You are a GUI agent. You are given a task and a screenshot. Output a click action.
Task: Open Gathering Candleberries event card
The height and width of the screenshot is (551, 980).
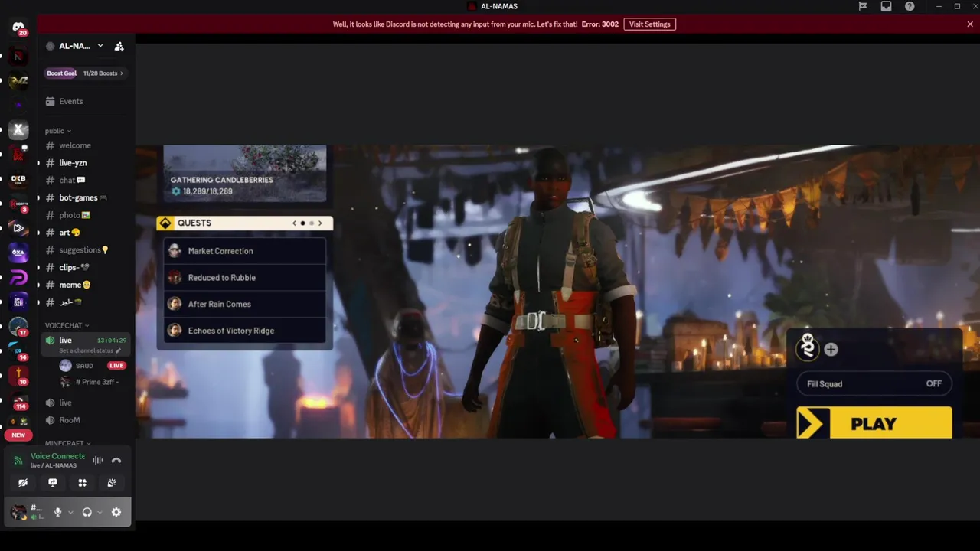pyautogui.click(x=244, y=174)
